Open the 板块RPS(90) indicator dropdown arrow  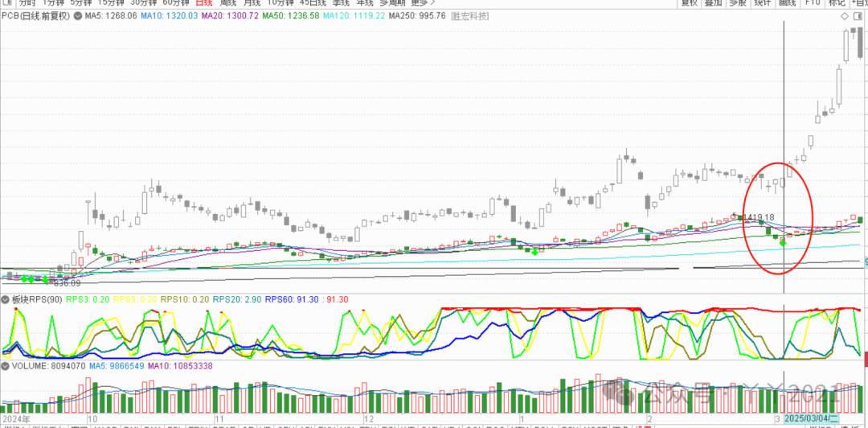click(x=6, y=299)
